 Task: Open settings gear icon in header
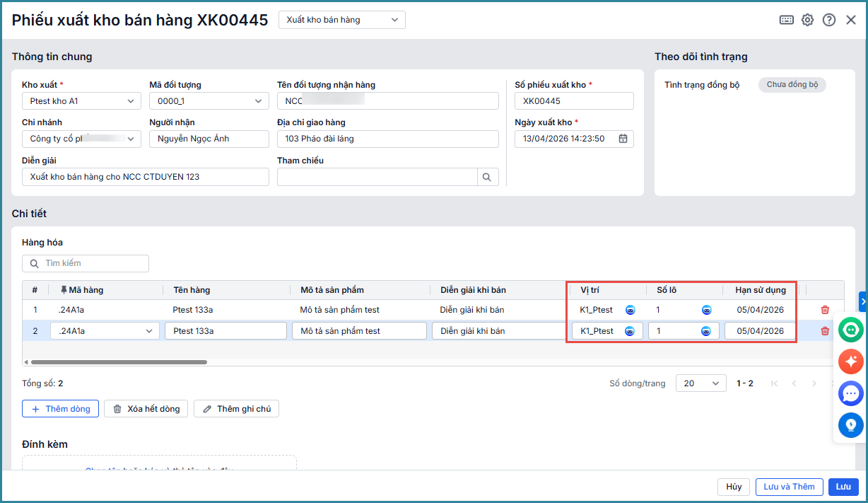coord(808,20)
